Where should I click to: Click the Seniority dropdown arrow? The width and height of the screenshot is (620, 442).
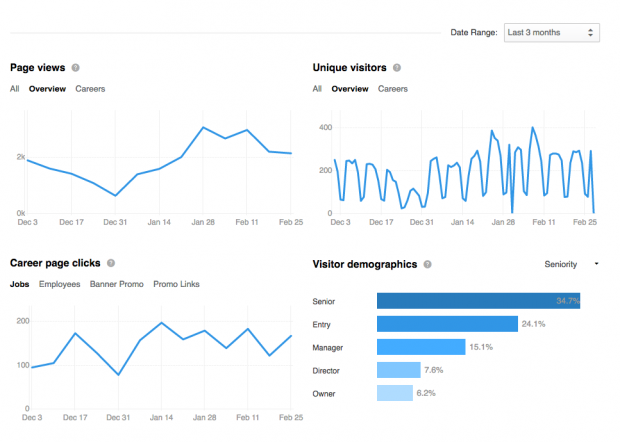(x=597, y=265)
